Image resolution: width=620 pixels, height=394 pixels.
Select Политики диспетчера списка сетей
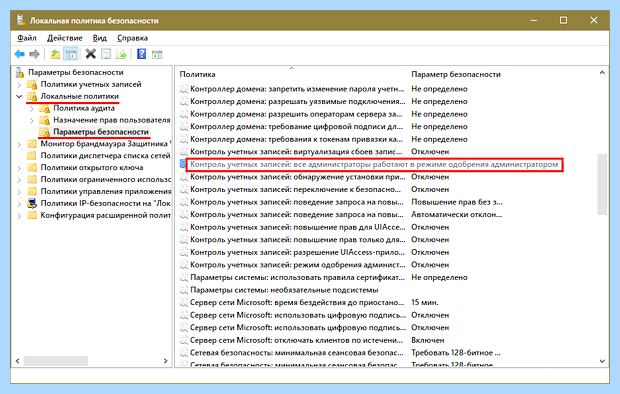(x=105, y=155)
